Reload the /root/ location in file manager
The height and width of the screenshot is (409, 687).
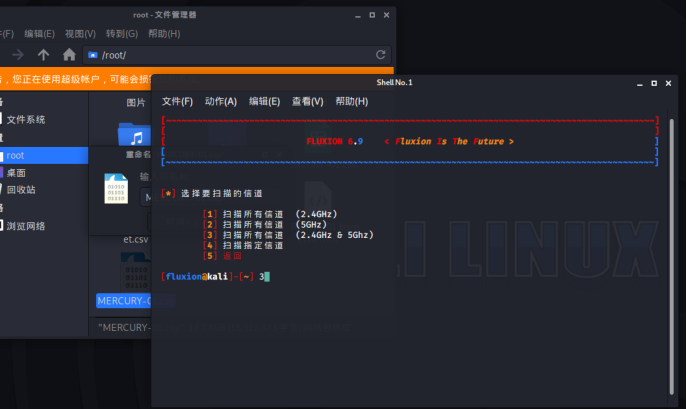tap(380, 55)
